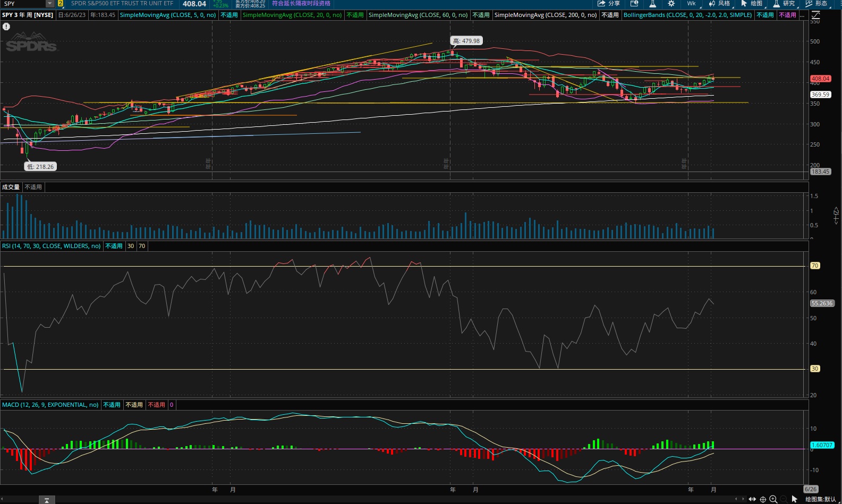Click the crosshair pan icon at bottom right
842x504 pixels.
[x=763, y=499]
